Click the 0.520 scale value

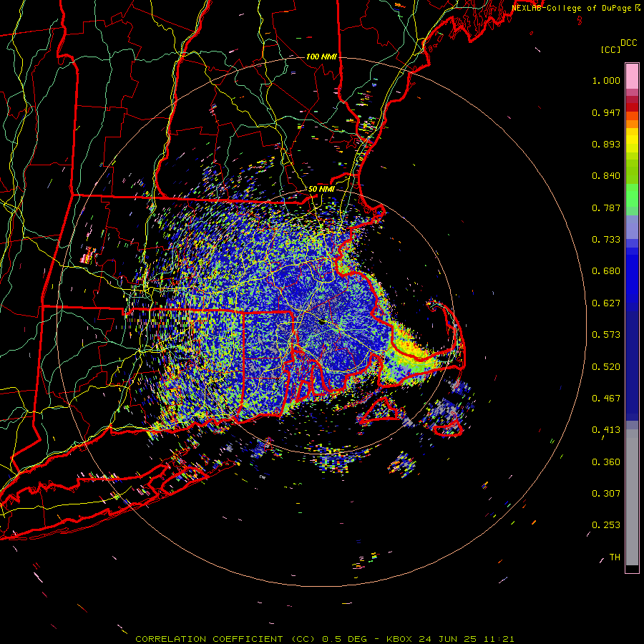[x=606, y=367]
